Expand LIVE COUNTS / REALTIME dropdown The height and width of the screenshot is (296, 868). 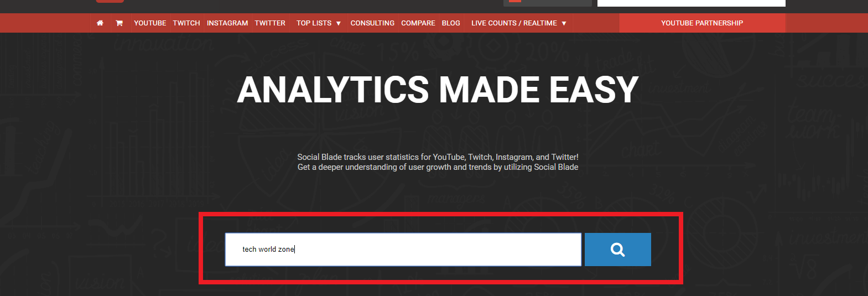pyautogui.click(x=519, y=23)
